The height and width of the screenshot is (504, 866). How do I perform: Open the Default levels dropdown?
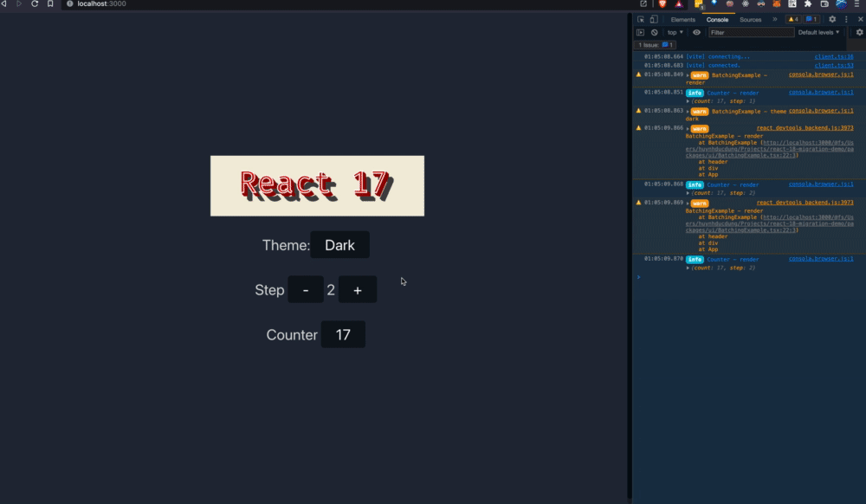[x=818, y=33]
